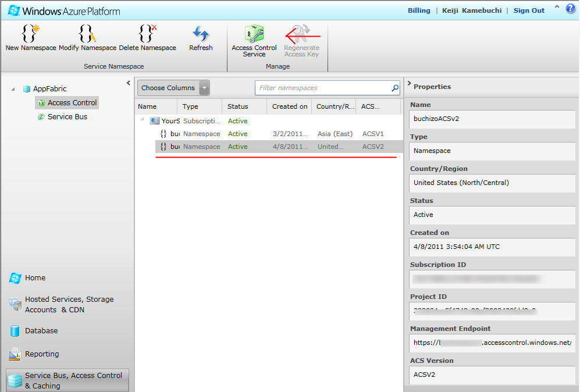Click the Service Bus & Caching icon
The image size is (580, 392).
15,381
